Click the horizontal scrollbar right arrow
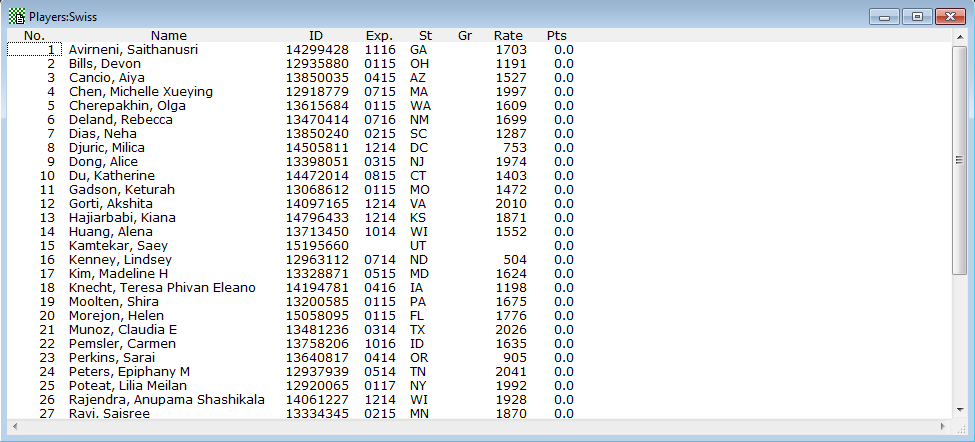The width and height of the screenshot is (975, 442). coord(943,426)
